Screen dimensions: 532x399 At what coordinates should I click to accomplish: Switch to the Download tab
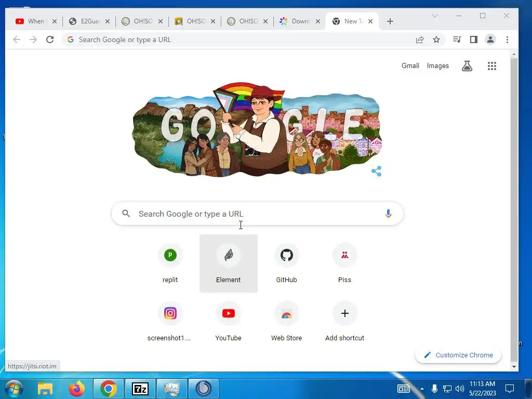pos(299,21)
